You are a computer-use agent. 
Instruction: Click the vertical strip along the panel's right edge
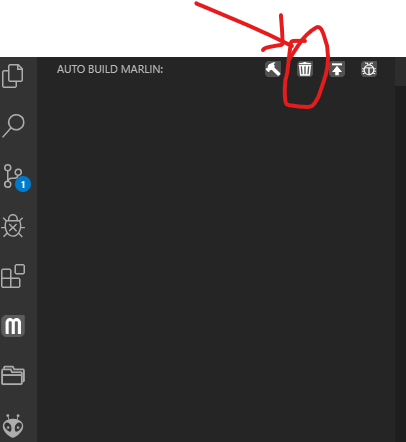point(400,263)
